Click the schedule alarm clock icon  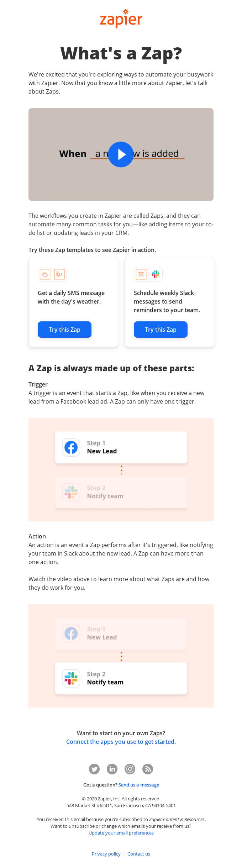[x=141, y=274]
